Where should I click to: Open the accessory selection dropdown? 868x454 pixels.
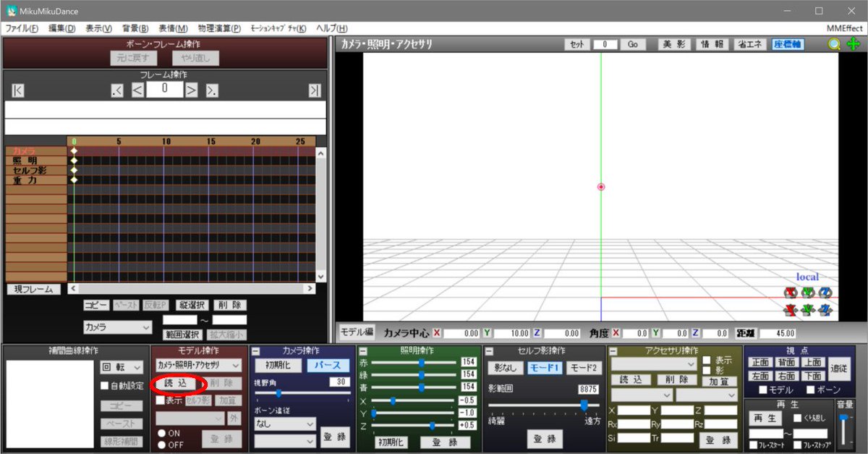click(652, 363)
